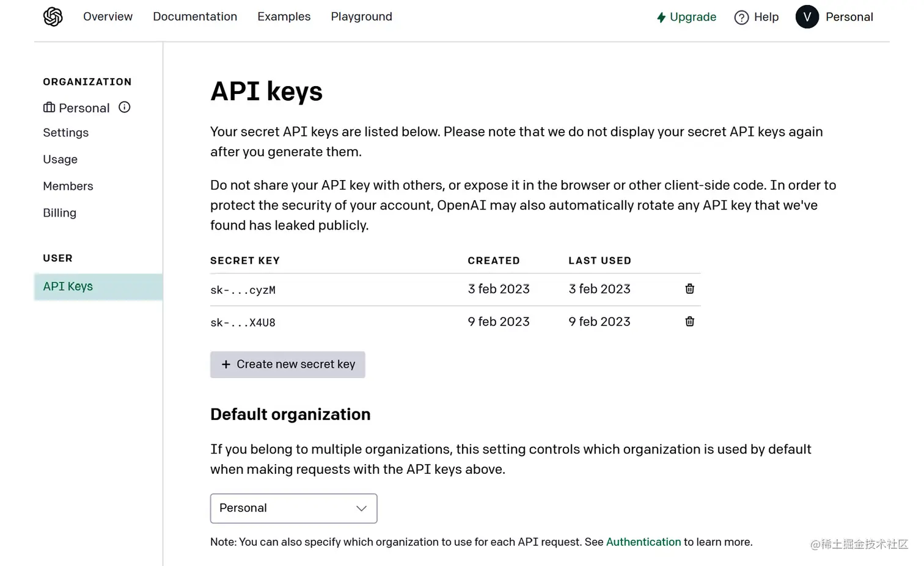Open the Examples page
This screenshot has width=924, height=566.
tap(284, 16)
